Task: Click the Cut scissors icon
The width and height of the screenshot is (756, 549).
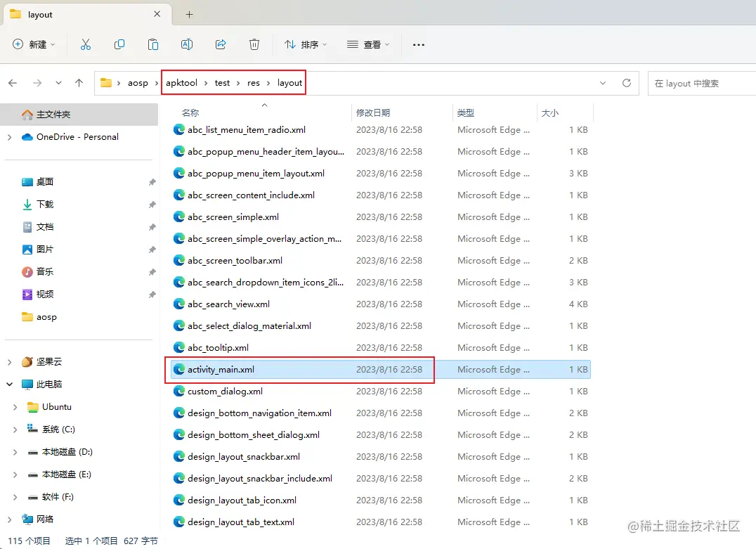Action: [x=85, y=44]
